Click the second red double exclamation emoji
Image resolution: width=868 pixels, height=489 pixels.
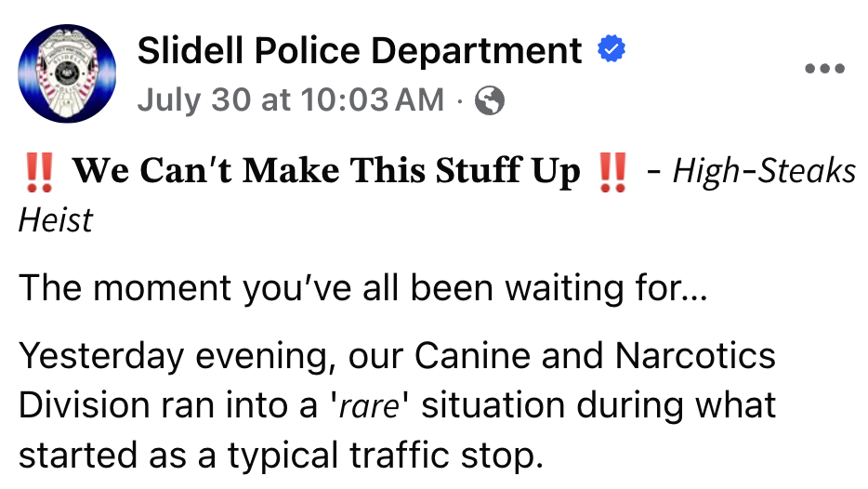[612, 172]
